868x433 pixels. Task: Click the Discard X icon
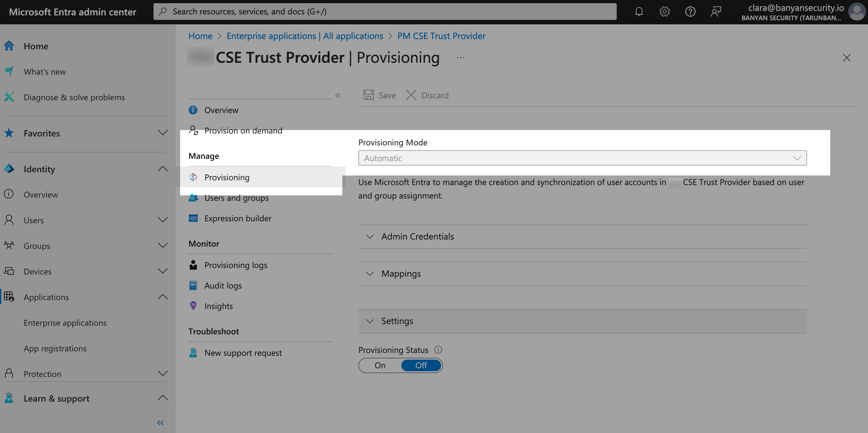(x=411, y=95)
